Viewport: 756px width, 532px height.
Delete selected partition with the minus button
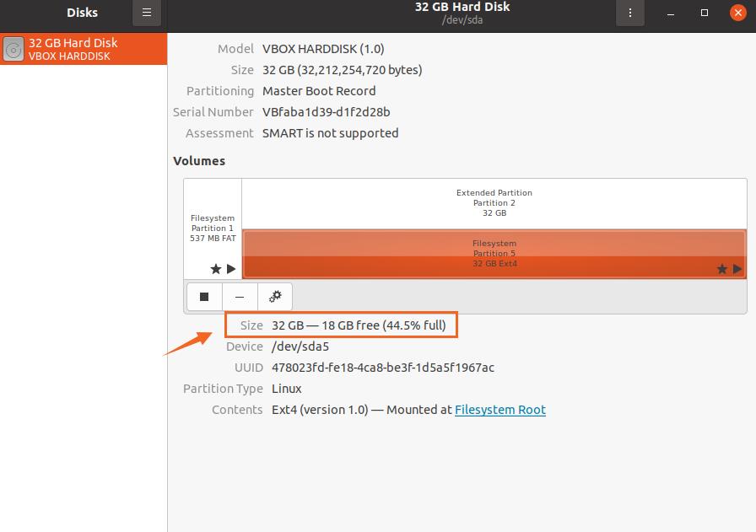click(240, 297)
